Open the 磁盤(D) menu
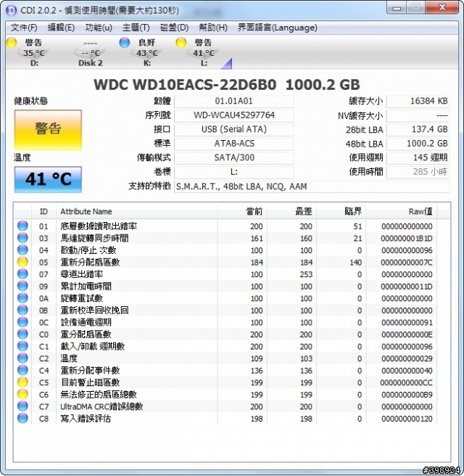This screenshot has height=476, width=464. [174, 28]
